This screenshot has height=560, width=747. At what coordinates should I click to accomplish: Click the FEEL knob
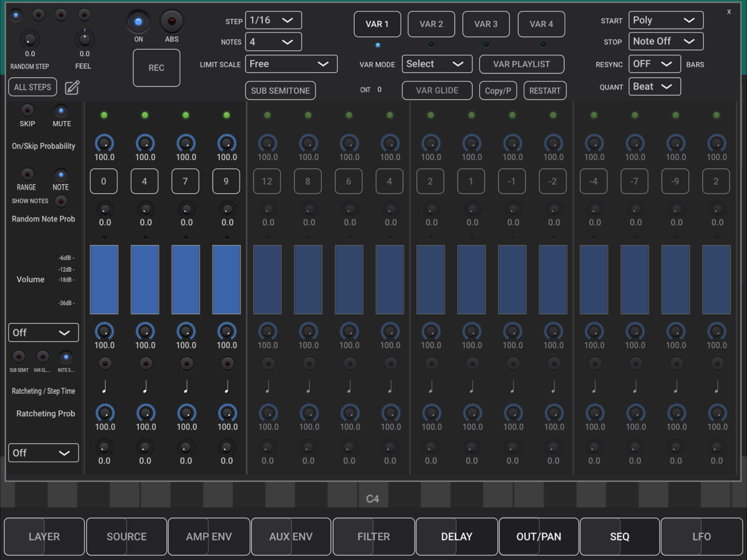85,40
